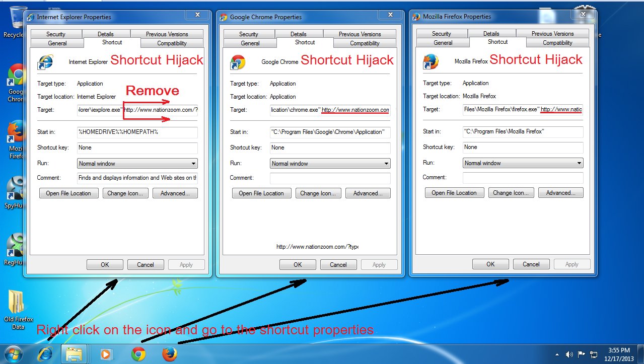Open Compatibility tab in Internet Explorer Properties
The image size is (644, 364).
point(172,43)
